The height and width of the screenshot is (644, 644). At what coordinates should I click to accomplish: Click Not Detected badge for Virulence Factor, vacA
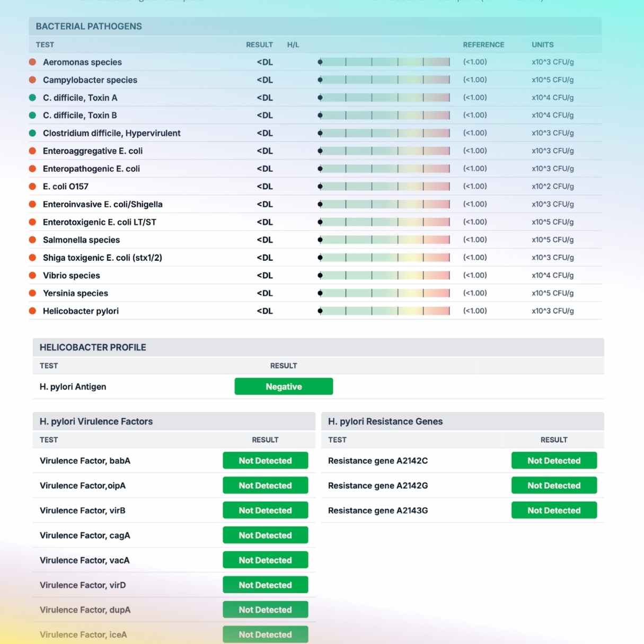[x=265, y=560]
